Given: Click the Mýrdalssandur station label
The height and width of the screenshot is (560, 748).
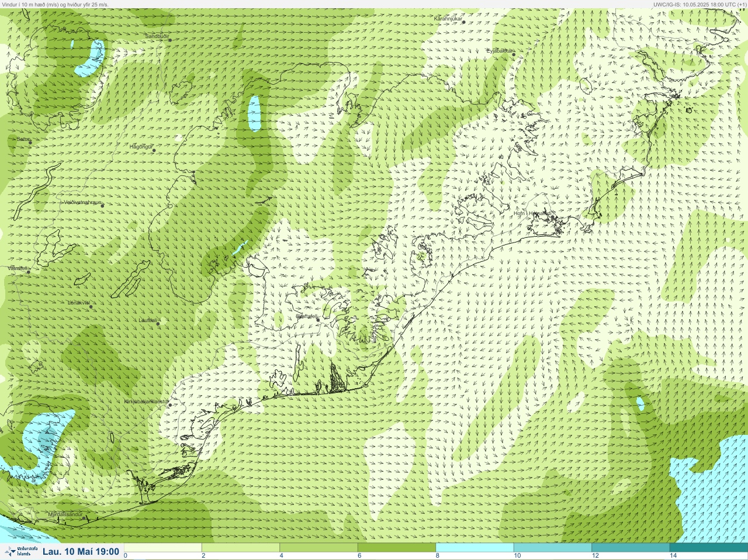Looking at the screenshot, I should (65, 514).
